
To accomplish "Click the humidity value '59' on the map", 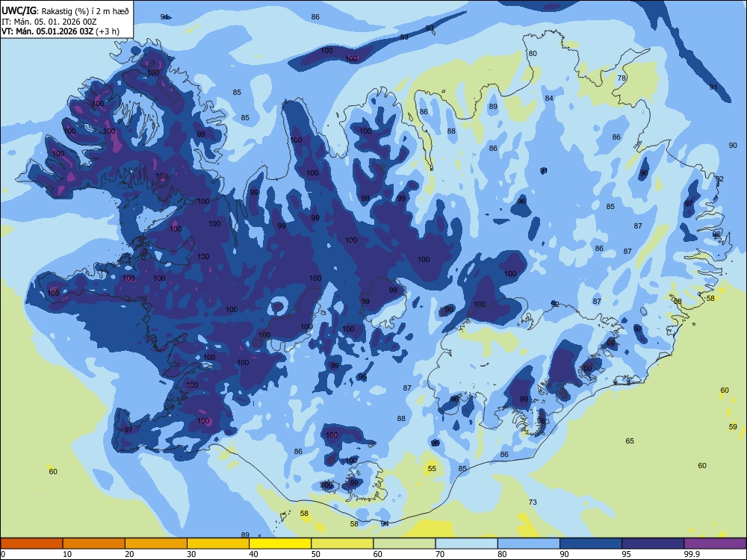I will pos(733,426).
